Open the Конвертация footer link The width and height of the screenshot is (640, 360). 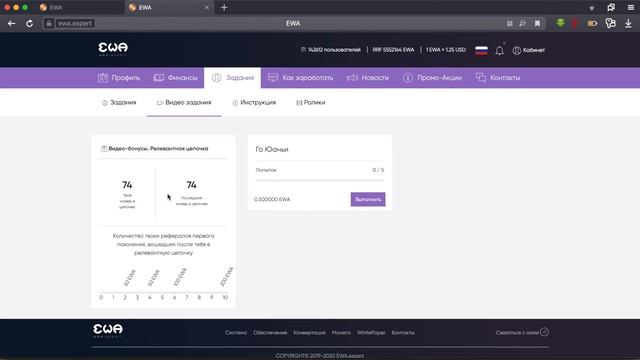[x=309, y=333]
